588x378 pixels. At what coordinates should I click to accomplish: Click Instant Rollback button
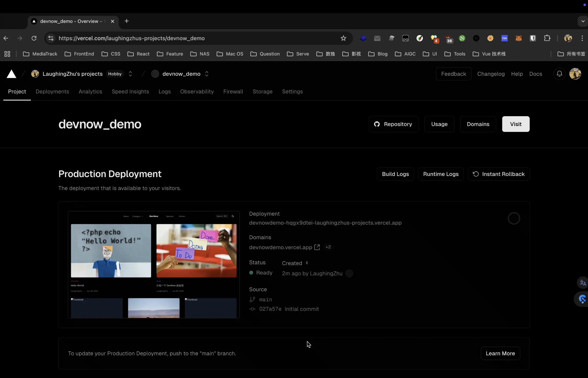[x=499, y=174]
